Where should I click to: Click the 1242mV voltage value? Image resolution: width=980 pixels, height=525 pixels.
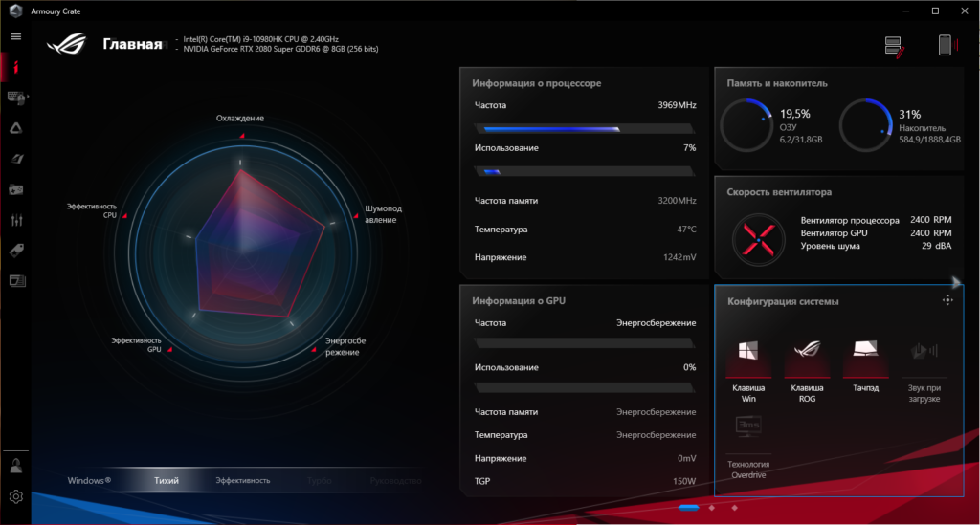pos(679,257)
